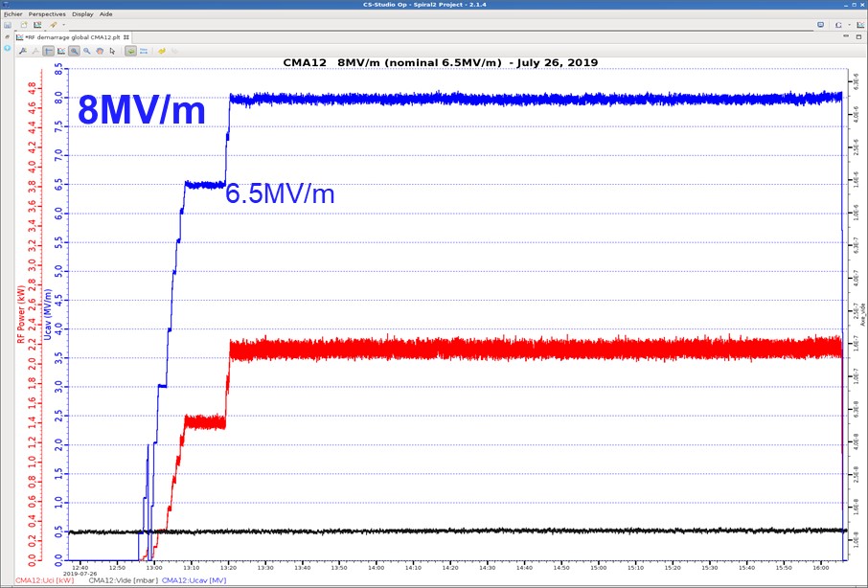The width and height of the screenshot is (868, 588).
Task: Expand dropdown arrow beside the C icon
Action: [849, 25]
